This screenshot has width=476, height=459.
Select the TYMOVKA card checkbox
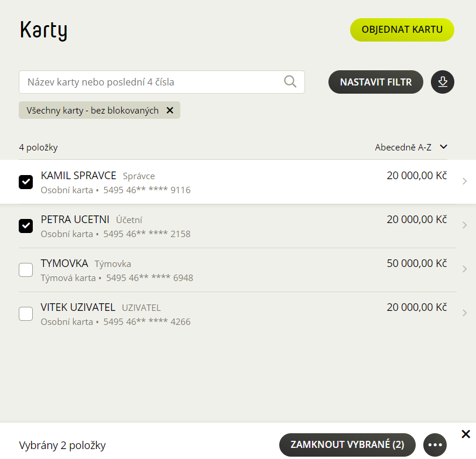(26, 270)
